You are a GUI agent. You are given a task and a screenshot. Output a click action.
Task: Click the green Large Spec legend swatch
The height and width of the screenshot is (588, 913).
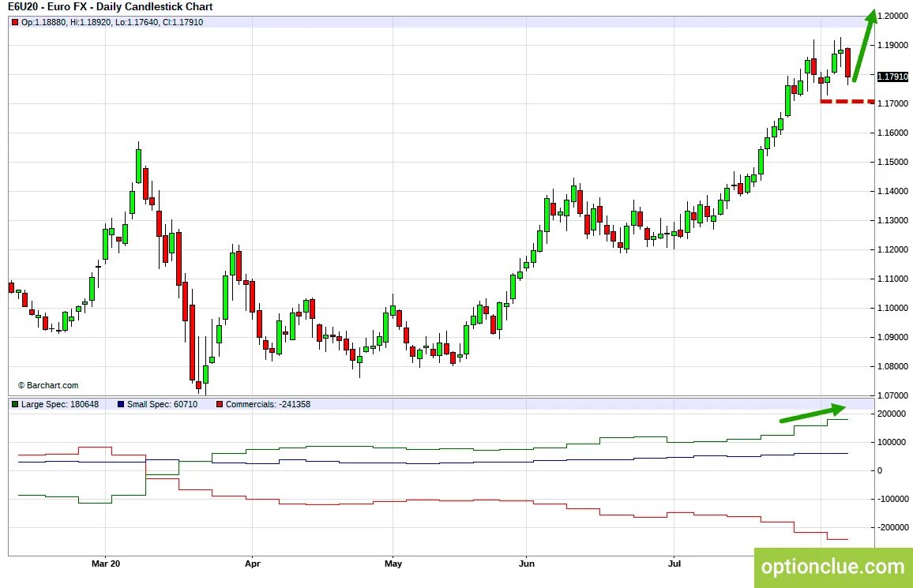pyautogui.click(x=15, y=404)
